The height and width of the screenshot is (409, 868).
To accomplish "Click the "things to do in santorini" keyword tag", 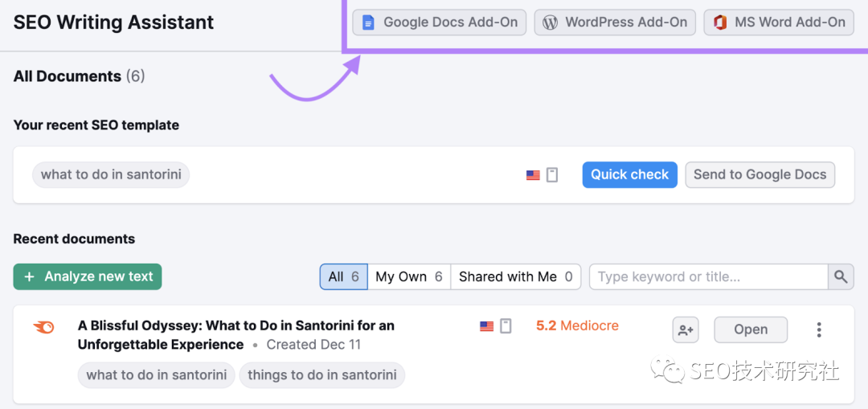I will point(321,374).
